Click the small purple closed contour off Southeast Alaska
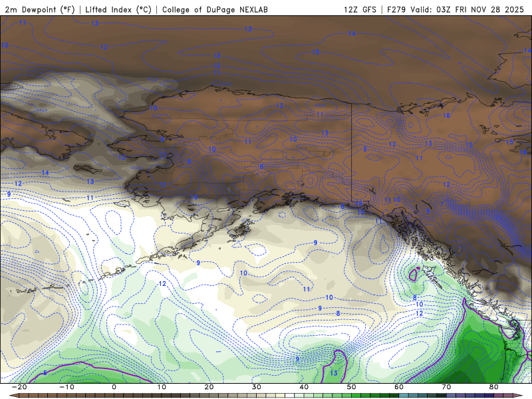The image size is (532, 399). (x=413, y=274)
